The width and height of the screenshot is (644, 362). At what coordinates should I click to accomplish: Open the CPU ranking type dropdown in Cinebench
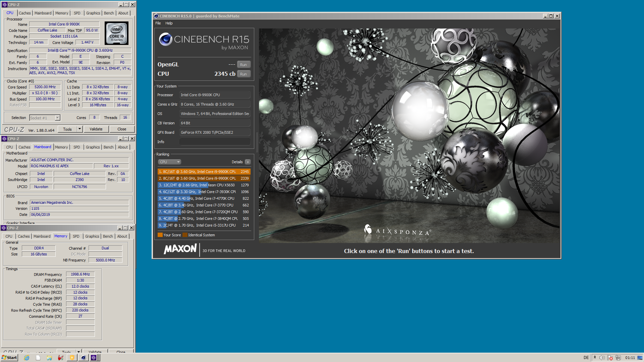pyautogui.click(x=170, y=162)
